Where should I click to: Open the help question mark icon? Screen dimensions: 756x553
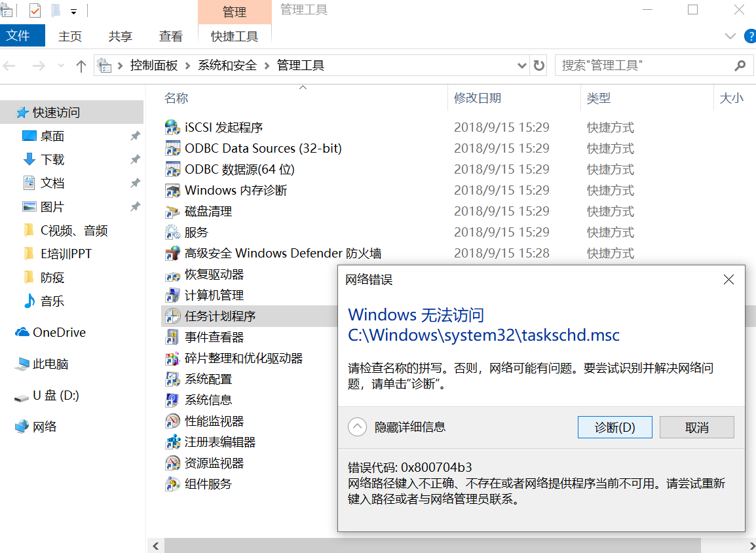tap(750, 36)
